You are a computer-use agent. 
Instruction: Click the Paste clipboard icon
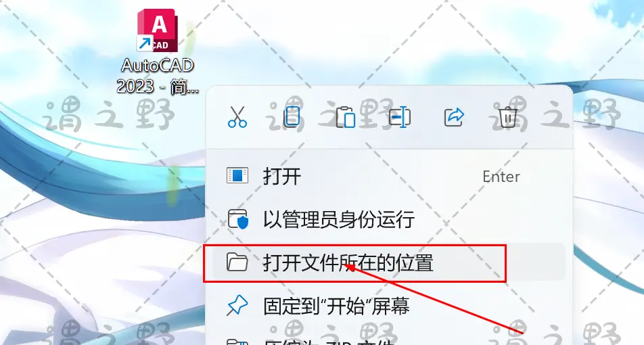(x=346, y=117)
